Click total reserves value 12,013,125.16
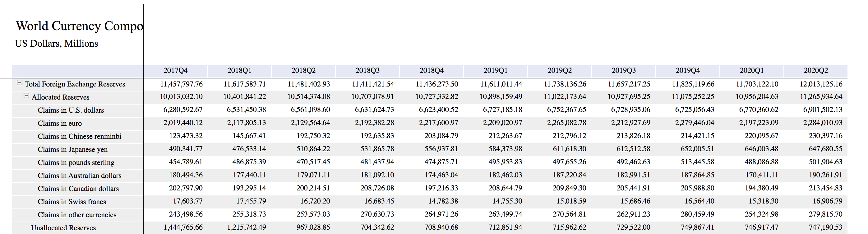Image resolution: width=868 pixels, height=234 pixels. point(821,84)
